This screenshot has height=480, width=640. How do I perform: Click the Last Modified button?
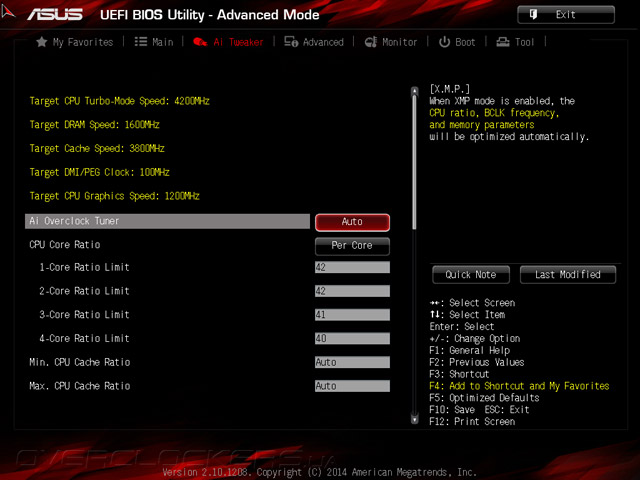568,275
